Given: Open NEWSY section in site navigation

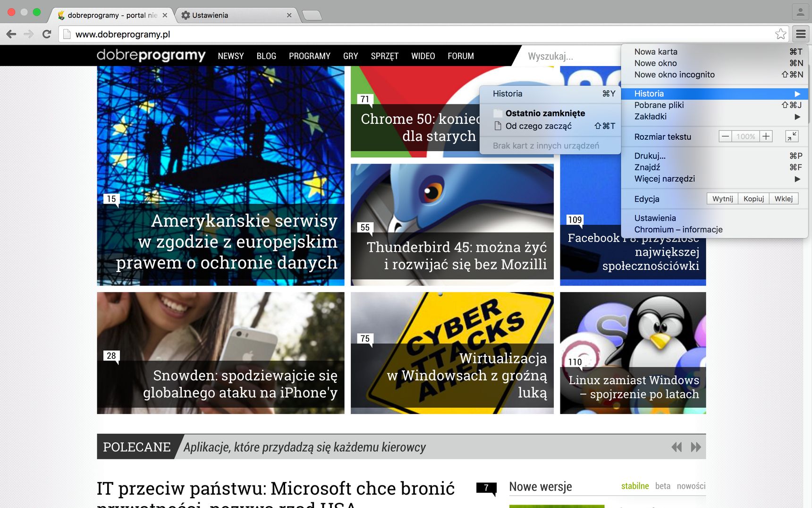Looking at the screenshot, I should [x=231, y=56].
